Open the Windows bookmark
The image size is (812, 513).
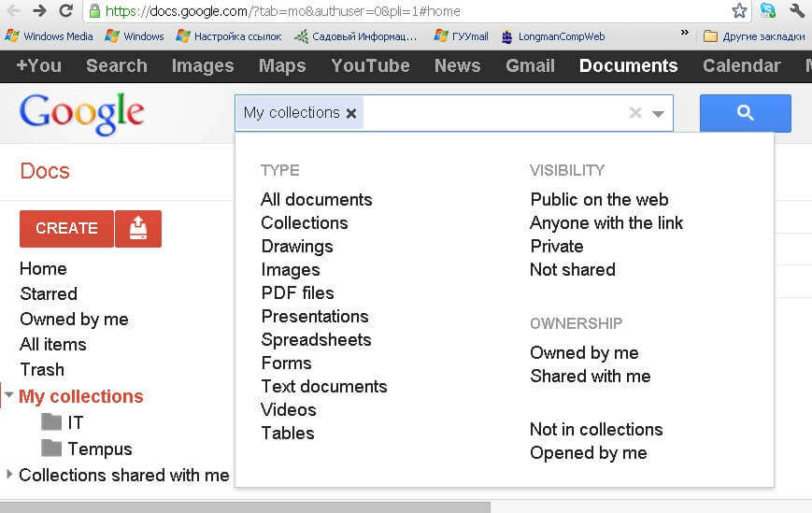click(x=135, y=36)
